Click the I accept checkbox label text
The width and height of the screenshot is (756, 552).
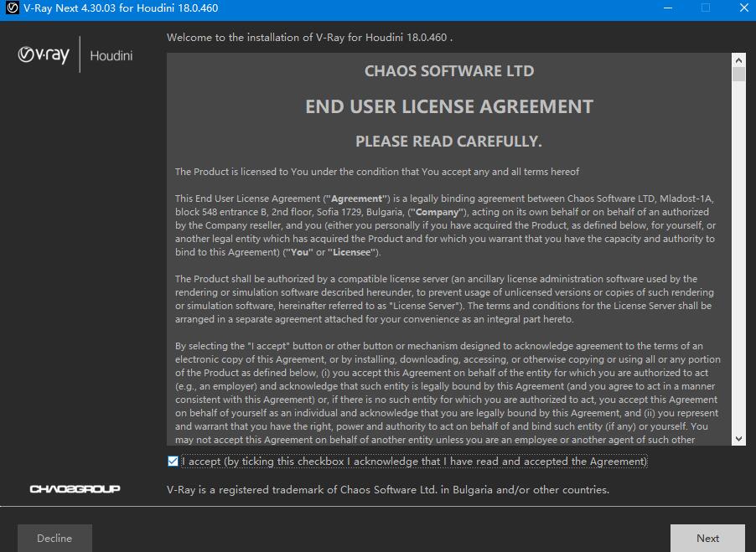tap(415, 462)
